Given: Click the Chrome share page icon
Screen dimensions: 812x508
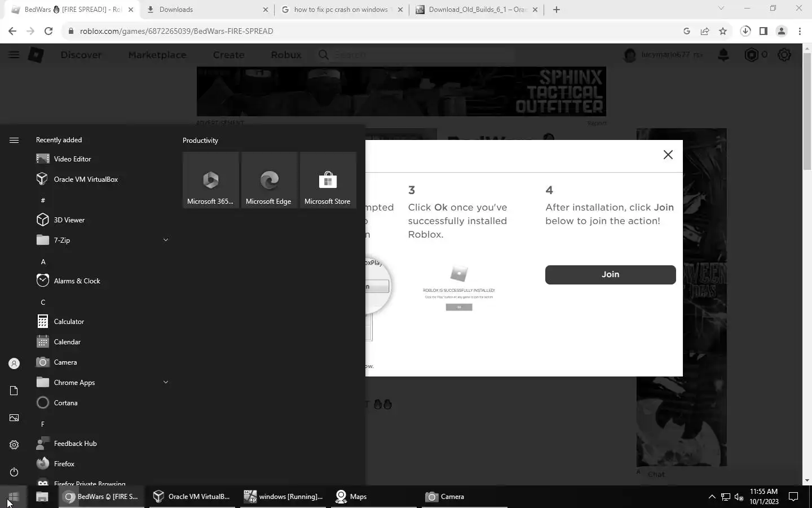Looking at the screenshot, I should tap(705, 31).
